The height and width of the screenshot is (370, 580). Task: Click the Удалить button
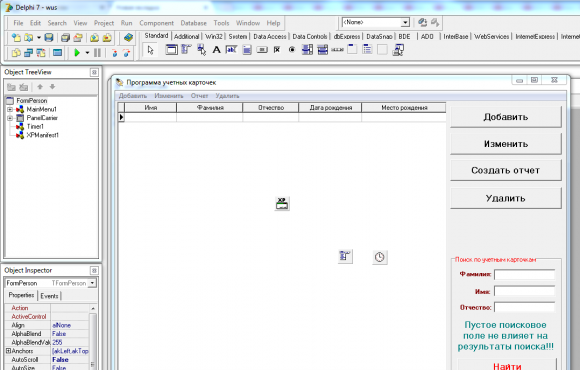click(x=506, y=198)
